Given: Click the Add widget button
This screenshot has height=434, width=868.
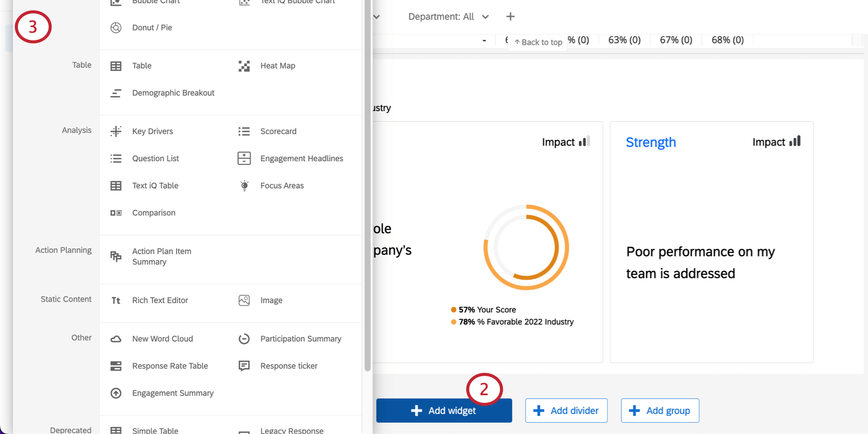Looking at the screenshot, I should tap(444, 411).
